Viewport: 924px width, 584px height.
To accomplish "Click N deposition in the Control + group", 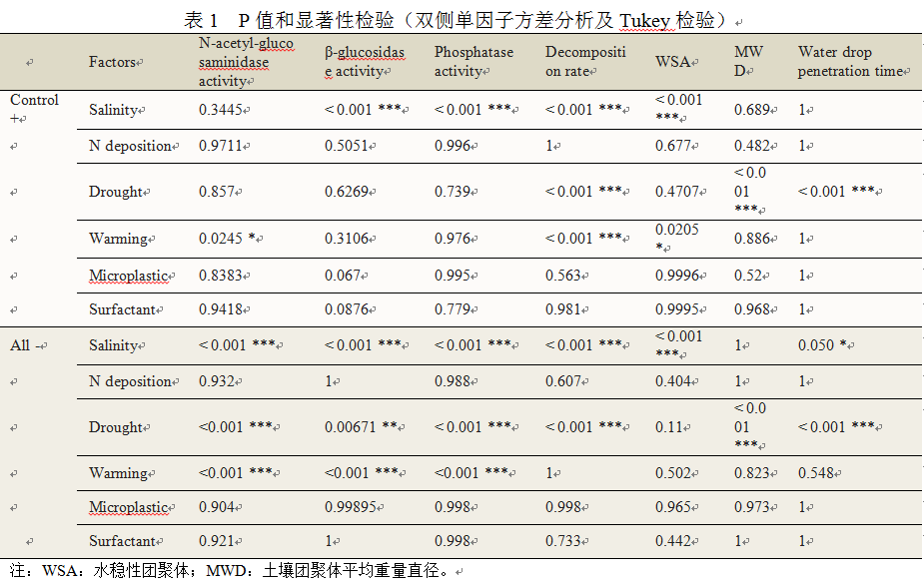I will click(x=130, y=146).
